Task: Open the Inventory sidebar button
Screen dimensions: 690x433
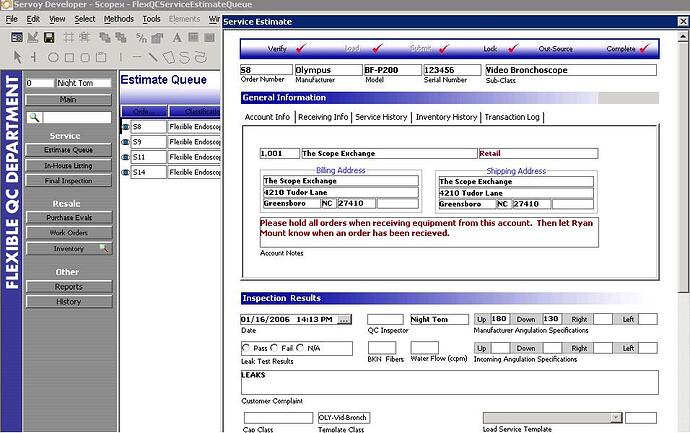Action: (69, 249)
